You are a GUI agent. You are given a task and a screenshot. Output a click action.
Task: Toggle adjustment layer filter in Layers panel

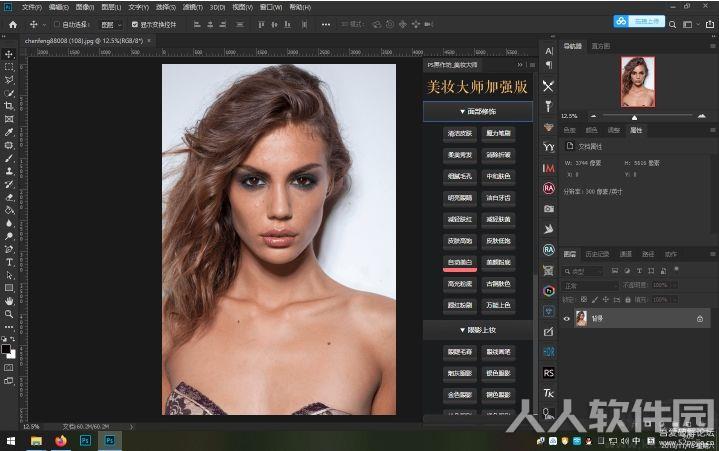point(627,271)
